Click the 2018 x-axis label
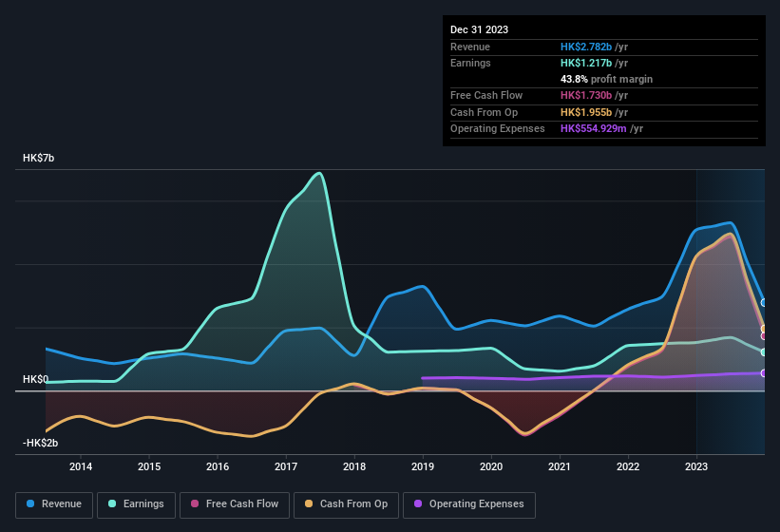Screen dimensions: 780x532 click(354, 466)
